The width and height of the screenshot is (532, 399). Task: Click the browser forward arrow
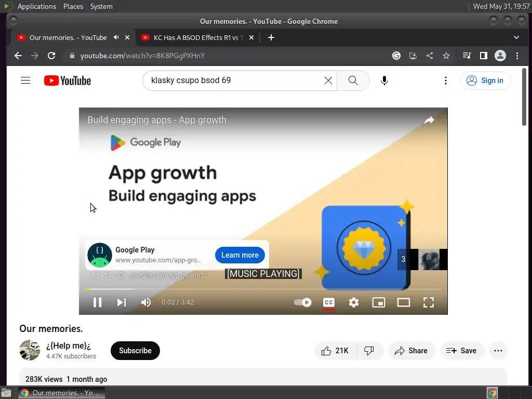[x=35, y=56]
